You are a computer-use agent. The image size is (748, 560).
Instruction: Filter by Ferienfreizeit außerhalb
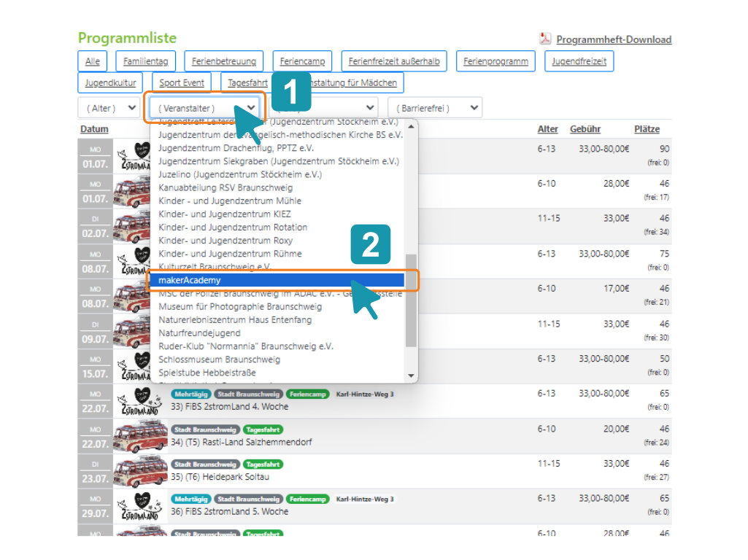(x=394, y=61)
